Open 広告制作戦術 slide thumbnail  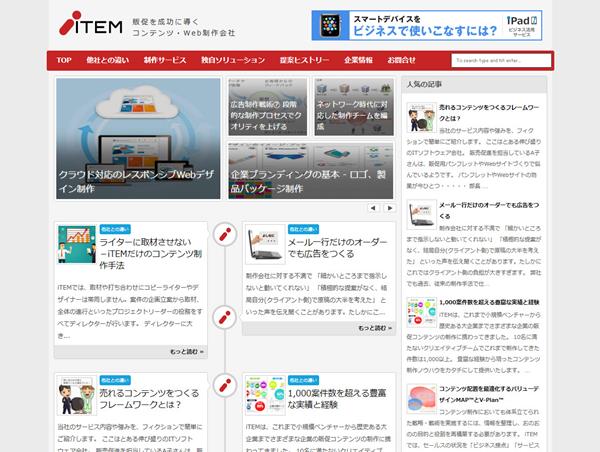click(267, 107)
